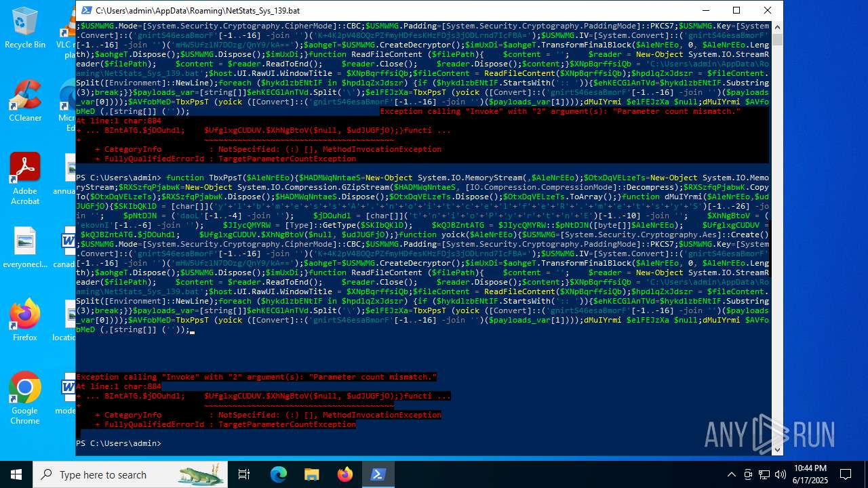Launch CCleaner from the desktop
This screenshot has width=868, height=488.
coord(25,100)
